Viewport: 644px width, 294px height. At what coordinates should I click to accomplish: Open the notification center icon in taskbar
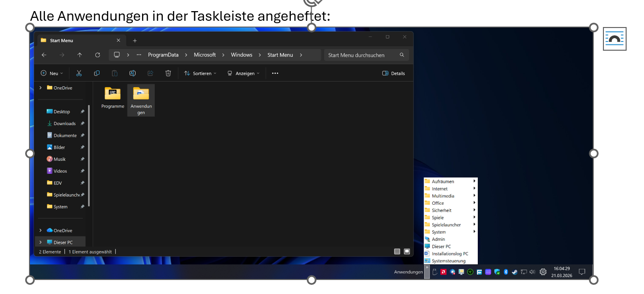point(582,272)
